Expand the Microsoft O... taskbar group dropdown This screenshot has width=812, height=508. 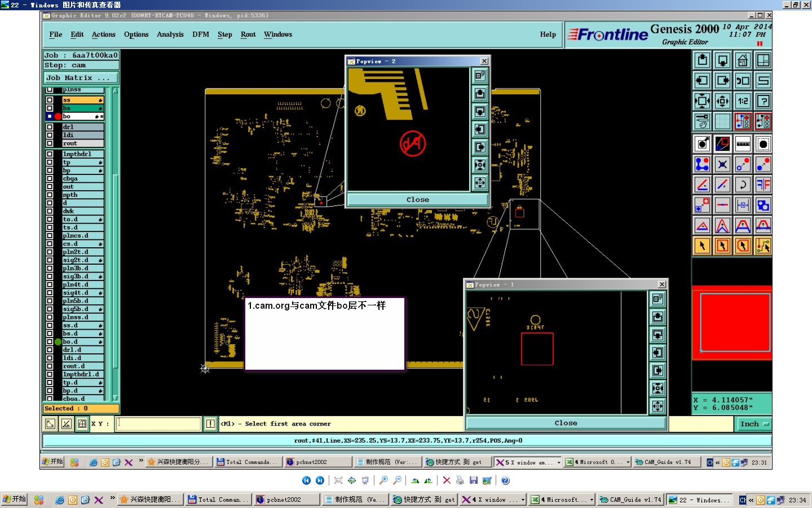click(x=628, y=462)
